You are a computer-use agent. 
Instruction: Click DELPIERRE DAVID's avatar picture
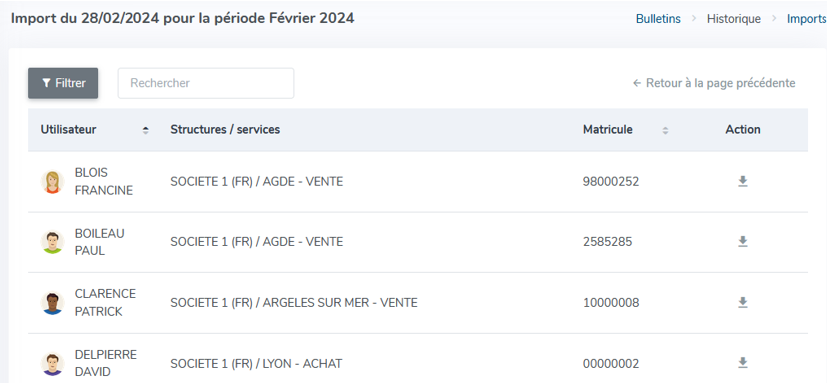52,363
